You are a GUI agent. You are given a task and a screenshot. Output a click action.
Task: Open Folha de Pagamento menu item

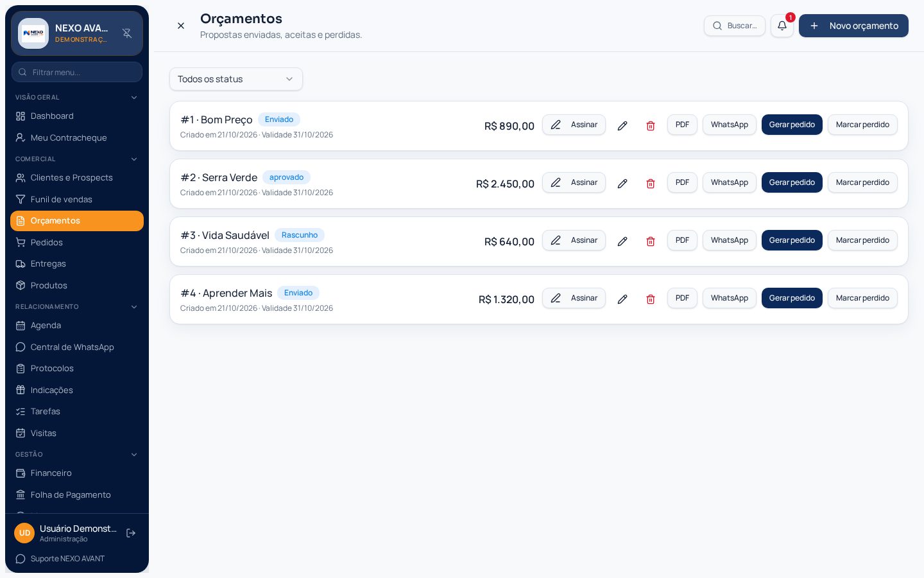click(77, 495)
